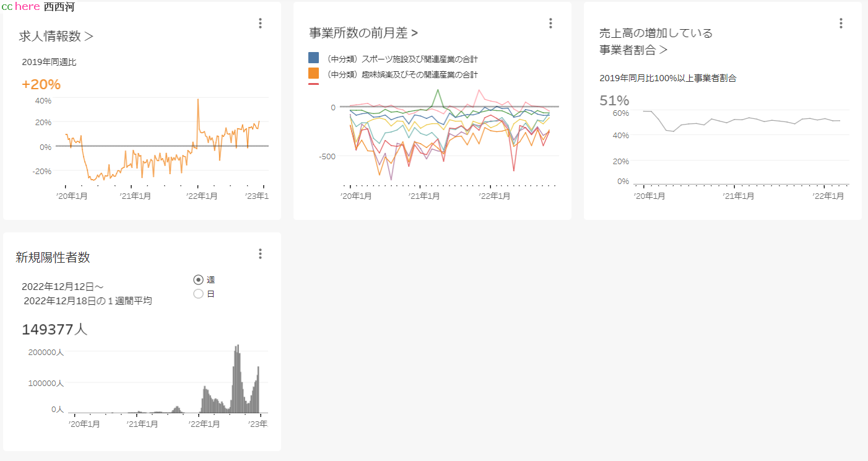Click the 新規陽性者数 card title
This screenshot has width=868, height=461.
tap(53, 258)
